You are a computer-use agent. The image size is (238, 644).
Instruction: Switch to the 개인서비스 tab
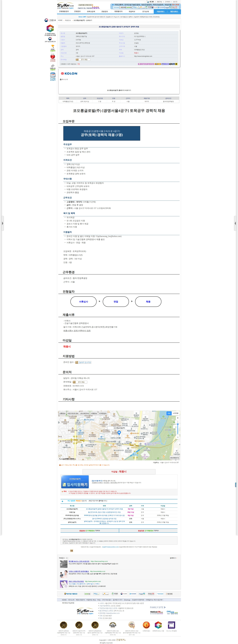tap(174, 12)
